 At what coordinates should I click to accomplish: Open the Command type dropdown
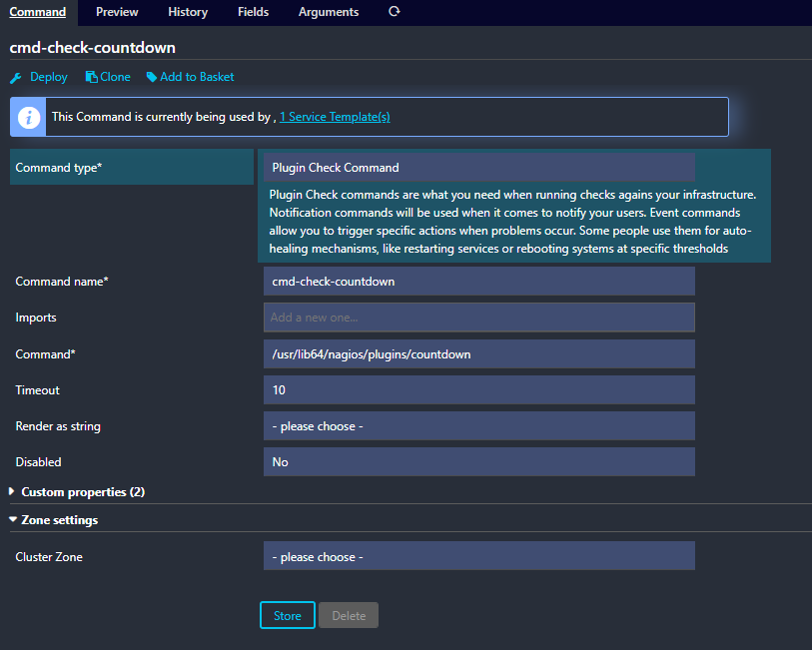478,168
